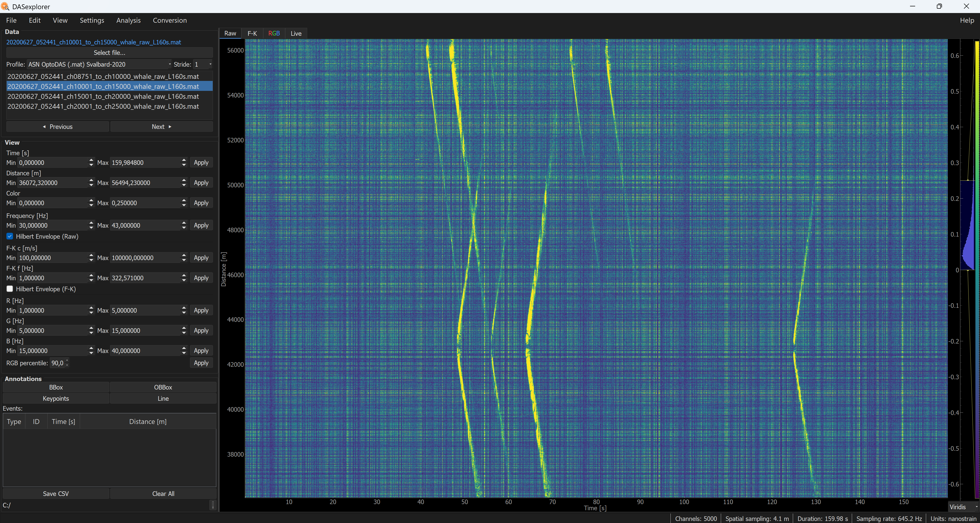Open the Stride dropdown
The image size is (980, 523).
[x=203, y=64]
